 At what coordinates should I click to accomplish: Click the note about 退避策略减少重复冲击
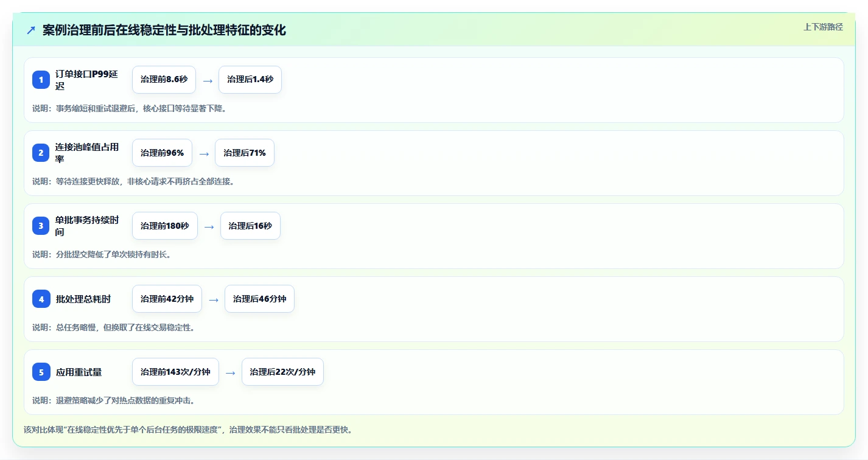coord(113,400)
